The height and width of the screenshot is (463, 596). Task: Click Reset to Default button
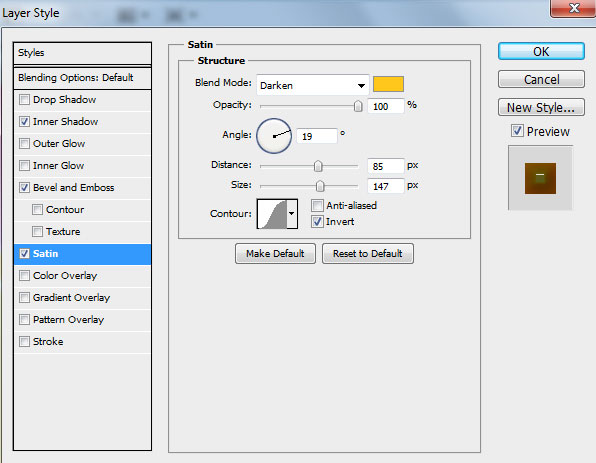tap(368, 254)
